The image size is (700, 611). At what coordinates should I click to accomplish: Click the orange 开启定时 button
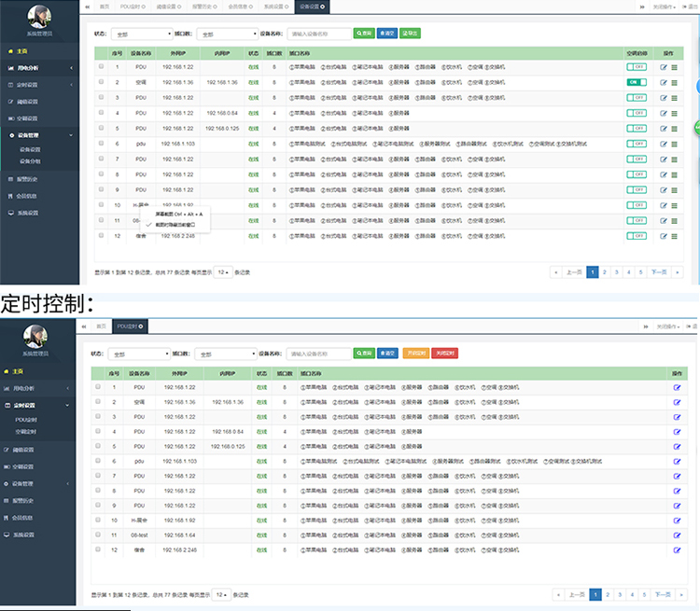(414, 354)
